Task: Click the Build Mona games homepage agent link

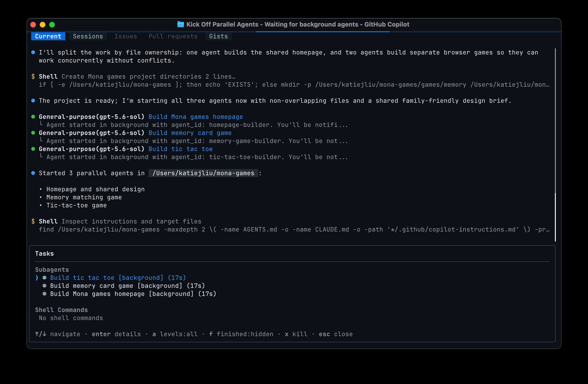Action: pos(196,117)
